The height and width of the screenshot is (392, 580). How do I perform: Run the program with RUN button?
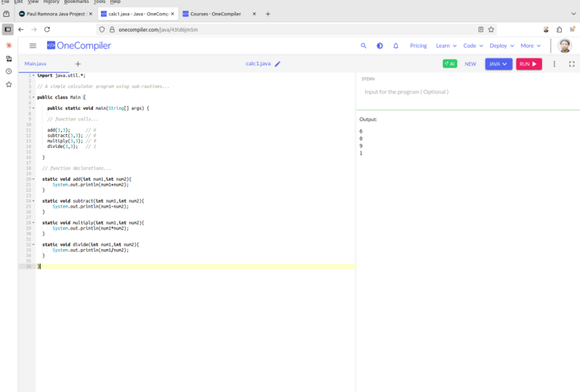coord(528,64)
